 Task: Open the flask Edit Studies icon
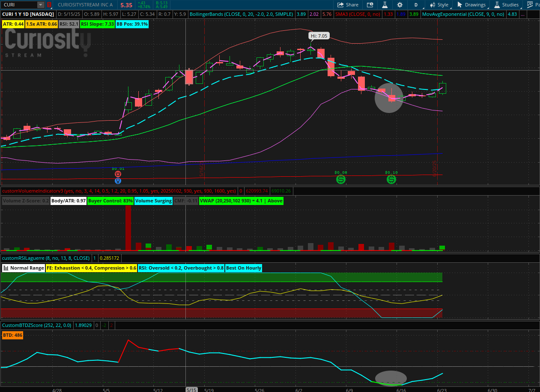385,5
